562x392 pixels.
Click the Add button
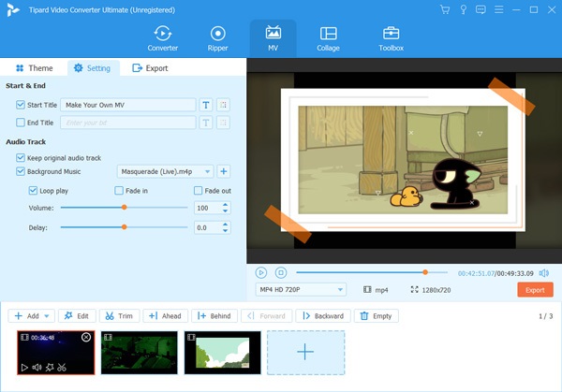click(27, 316)
